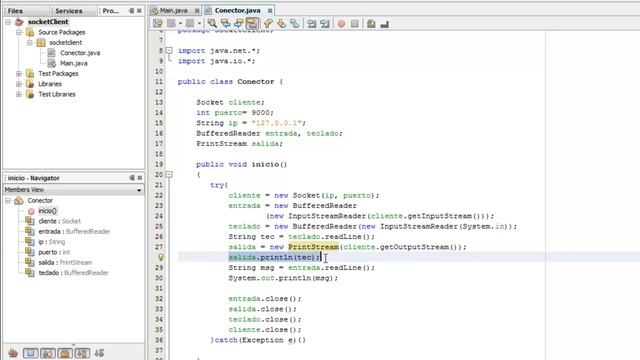
Task: Close the Main.java tab
Action: (197, 11)
